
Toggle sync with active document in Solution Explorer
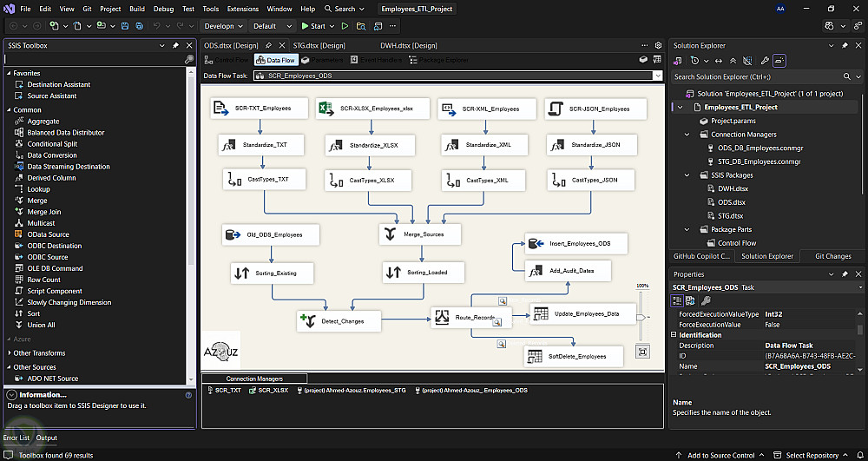pos(719,61)
